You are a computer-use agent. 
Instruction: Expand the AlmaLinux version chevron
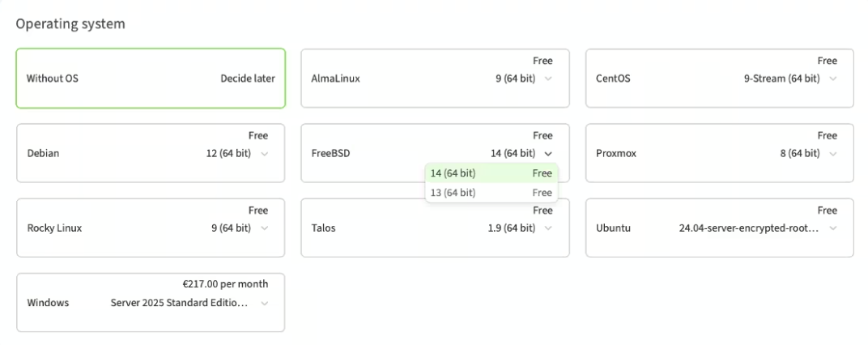pyautogui.click(x=548, y=79)
